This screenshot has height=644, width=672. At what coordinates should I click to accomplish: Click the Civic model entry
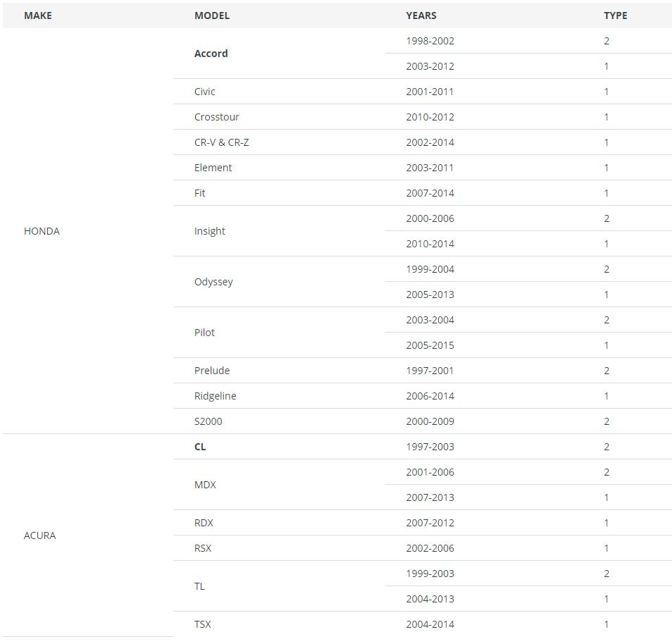[x=205, y=92]
